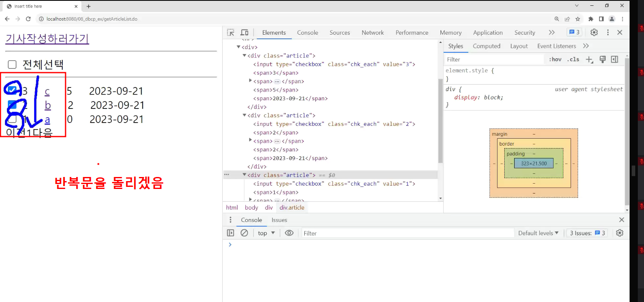Open DevTools settings gear in main toolbar

click(x=594, y=33)
